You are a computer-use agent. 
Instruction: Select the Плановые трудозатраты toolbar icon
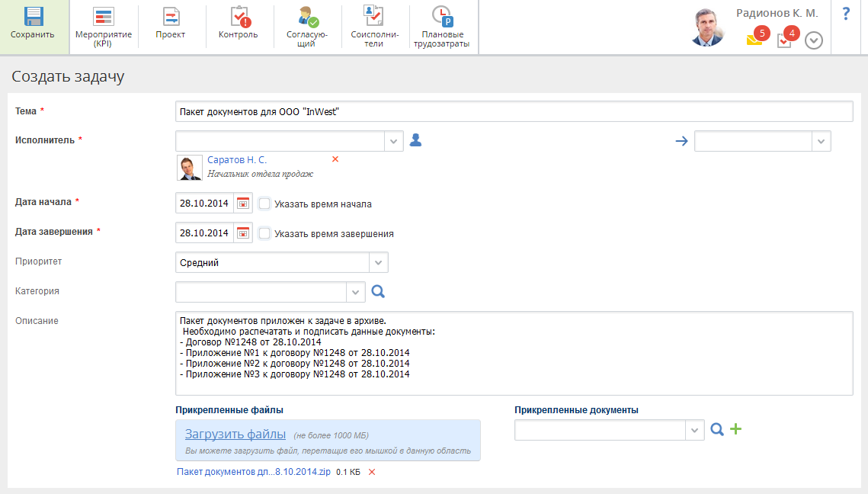click(441, 18)
